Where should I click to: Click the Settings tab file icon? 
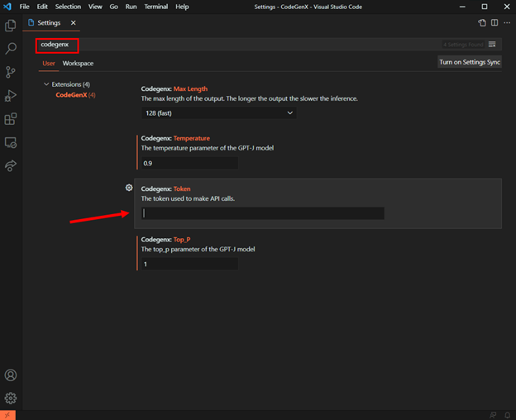[31, 22]
